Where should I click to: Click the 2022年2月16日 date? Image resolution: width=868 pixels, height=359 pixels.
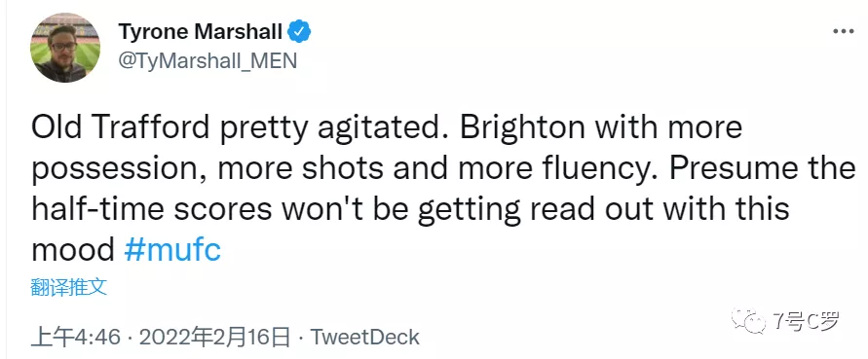(x=214, y=337)
